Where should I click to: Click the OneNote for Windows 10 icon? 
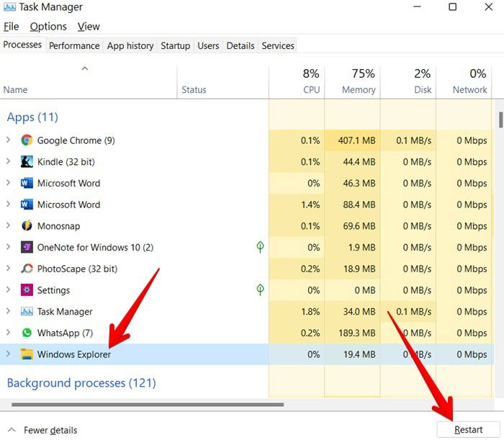click(27, 247)
